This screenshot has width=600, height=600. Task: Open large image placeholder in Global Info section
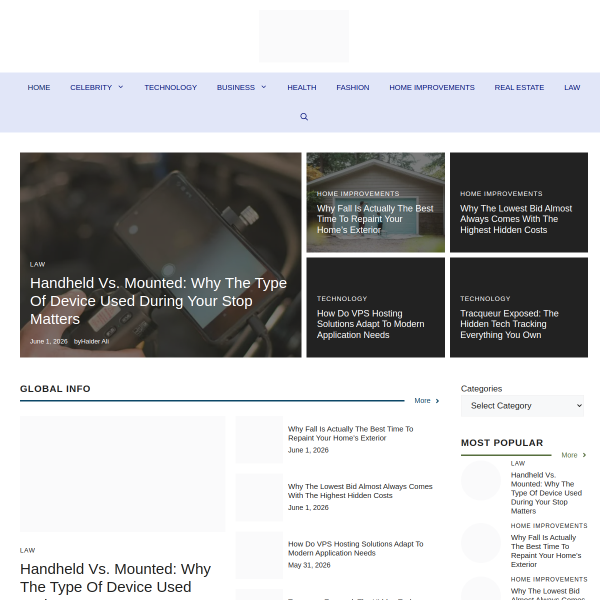click(122, 474)
